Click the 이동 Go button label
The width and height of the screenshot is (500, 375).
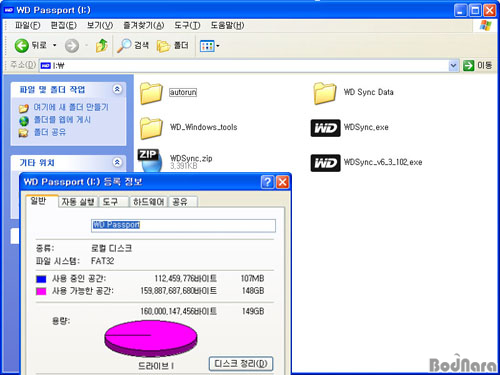pyautogui.click(x=484, y=65)
